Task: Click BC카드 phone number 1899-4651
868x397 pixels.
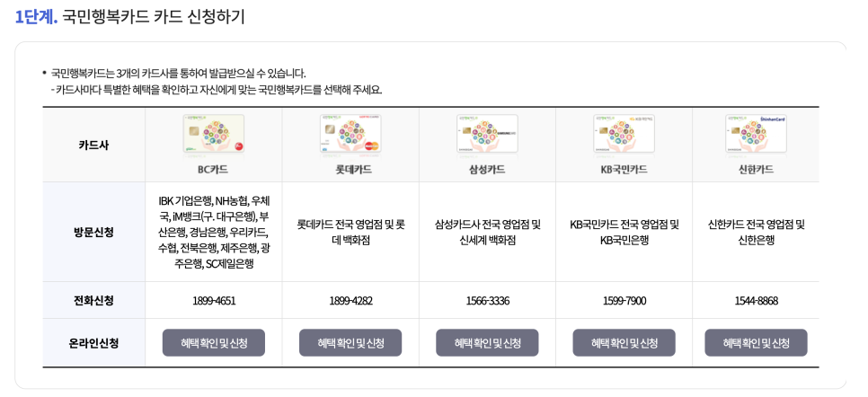Action: 214,301
